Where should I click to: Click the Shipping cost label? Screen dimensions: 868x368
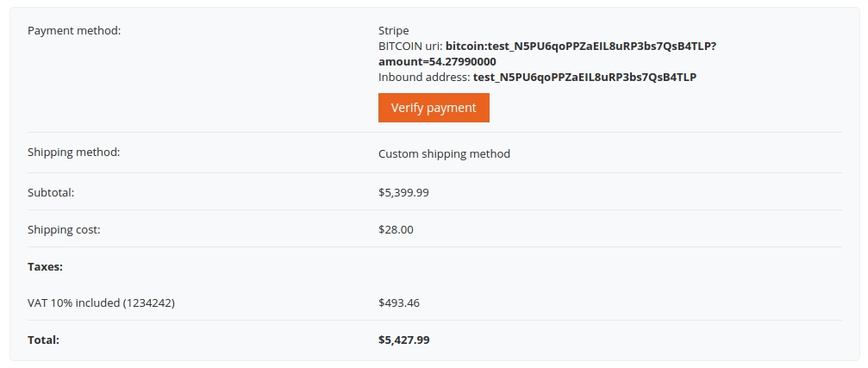(64, 229)
